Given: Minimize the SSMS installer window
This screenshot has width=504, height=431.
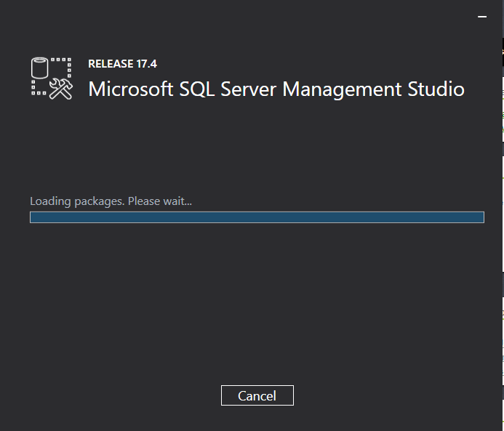Looking at the screenshot, I should [482, 17].
